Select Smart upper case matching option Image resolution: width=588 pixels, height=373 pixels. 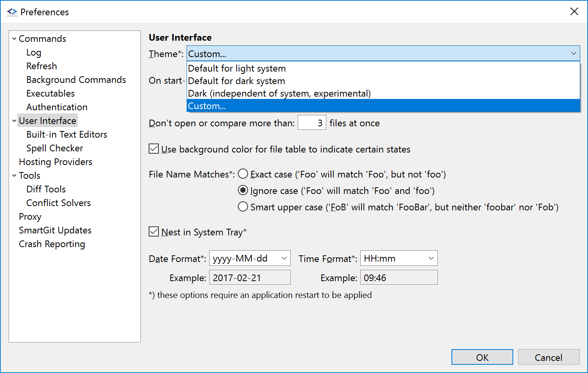click(243, 206)
